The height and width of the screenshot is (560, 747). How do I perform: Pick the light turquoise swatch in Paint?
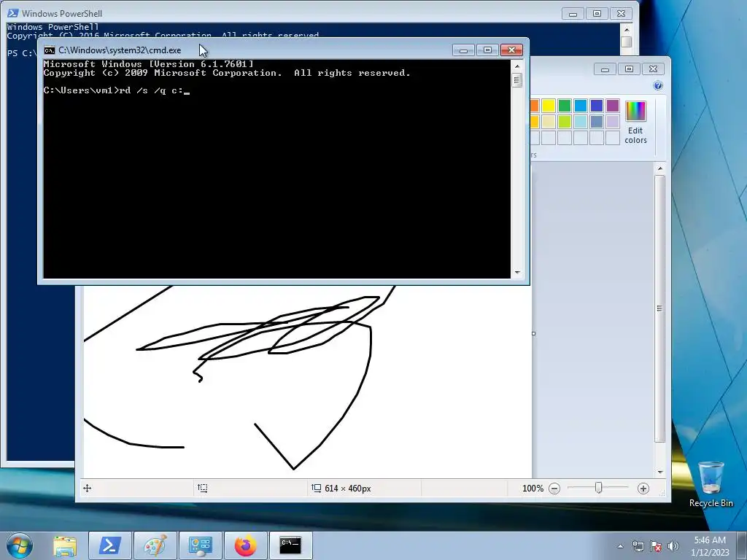point(581,122)
